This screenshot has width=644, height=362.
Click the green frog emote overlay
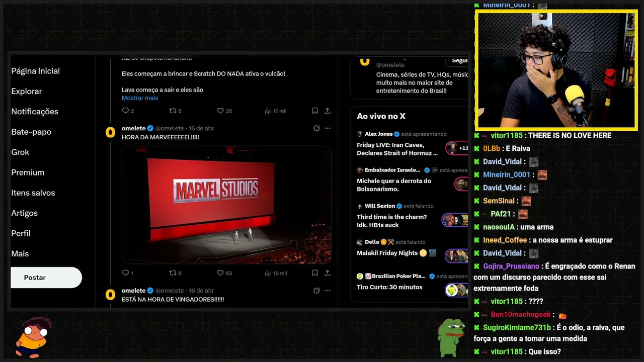pos(451,337)
